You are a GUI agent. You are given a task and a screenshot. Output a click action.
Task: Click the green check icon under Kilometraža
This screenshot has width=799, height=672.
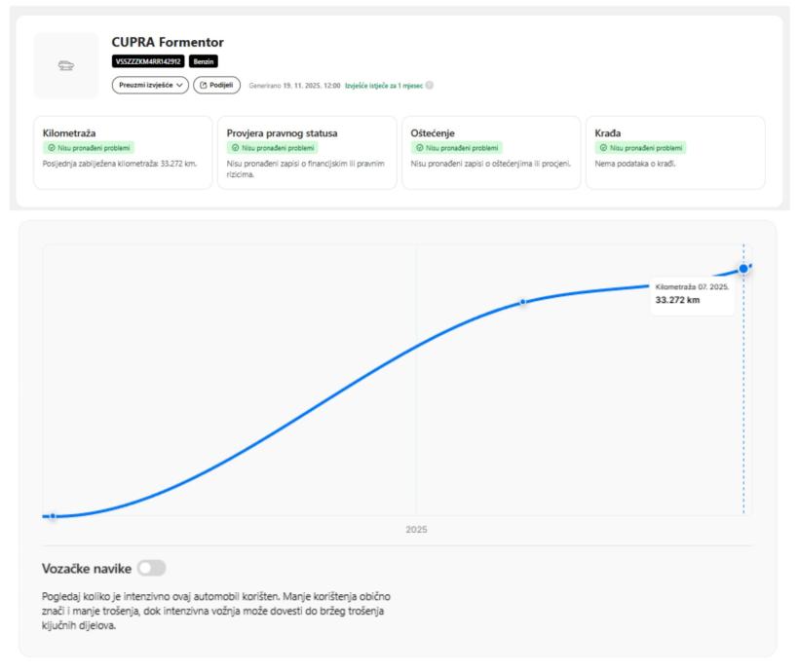49,148
